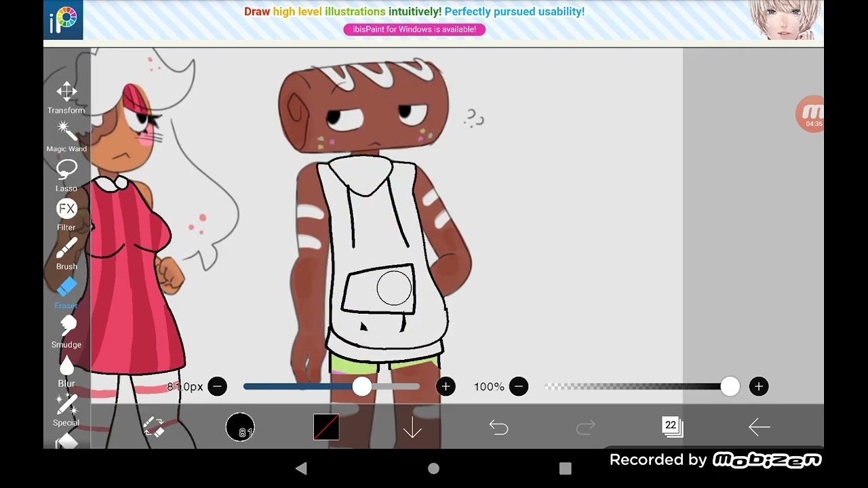Image resolution: width=868 pixels, height=488 pixels.
Task: Click the ad banner character portrait
Action: click(x=784, y=20)
